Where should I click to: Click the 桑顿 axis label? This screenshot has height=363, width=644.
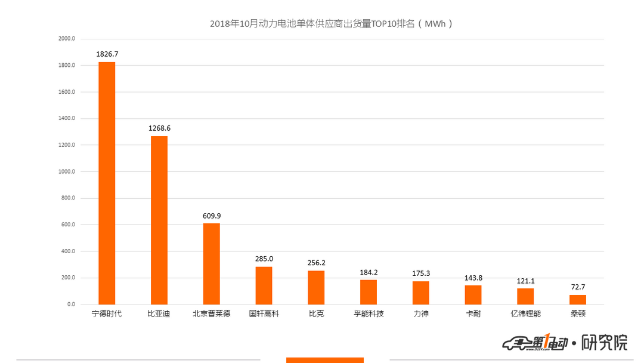(x=578, y=313)
